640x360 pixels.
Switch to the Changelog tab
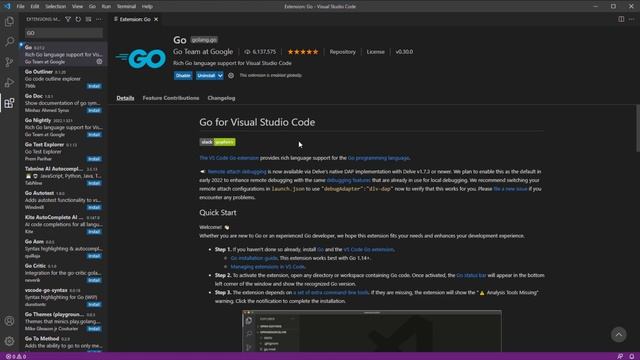point(221,98)
